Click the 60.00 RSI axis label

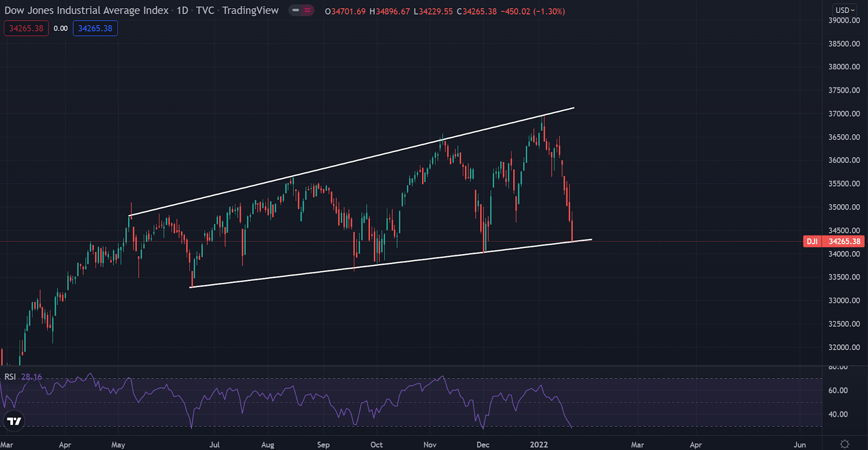pos(838,390)
